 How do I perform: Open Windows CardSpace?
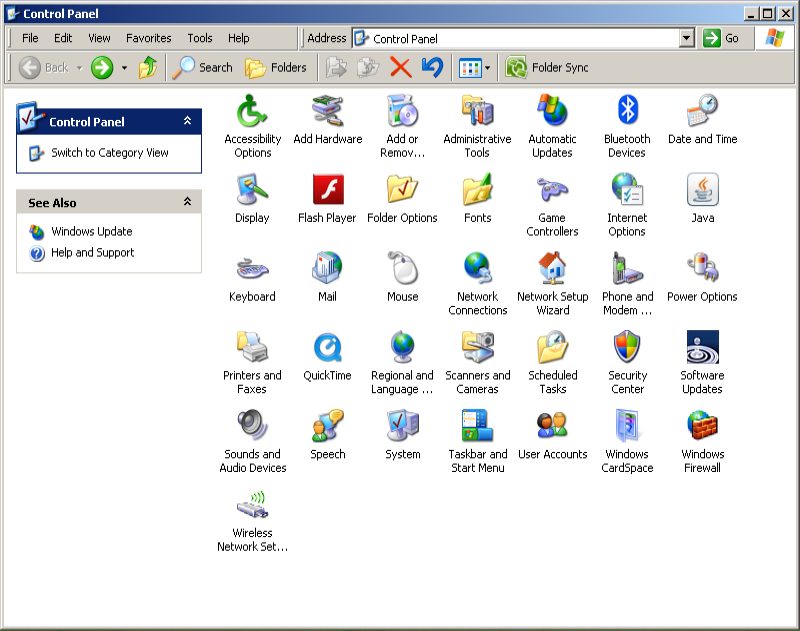[x=627, y=441]
